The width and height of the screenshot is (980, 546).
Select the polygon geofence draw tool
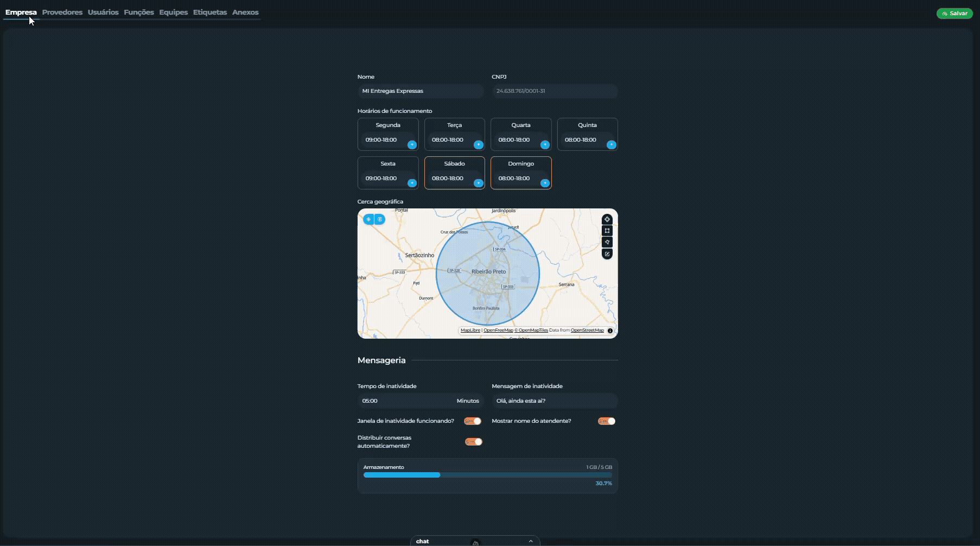tap(607, 242)
